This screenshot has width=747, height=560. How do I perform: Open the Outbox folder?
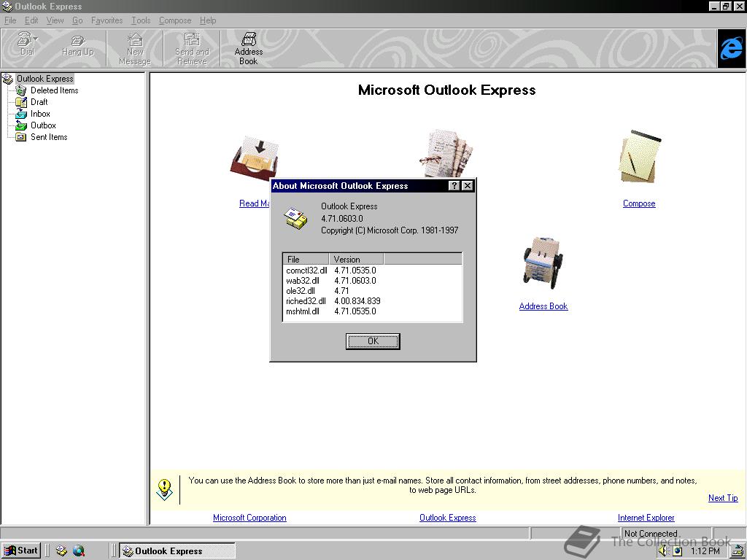(43, 125)
